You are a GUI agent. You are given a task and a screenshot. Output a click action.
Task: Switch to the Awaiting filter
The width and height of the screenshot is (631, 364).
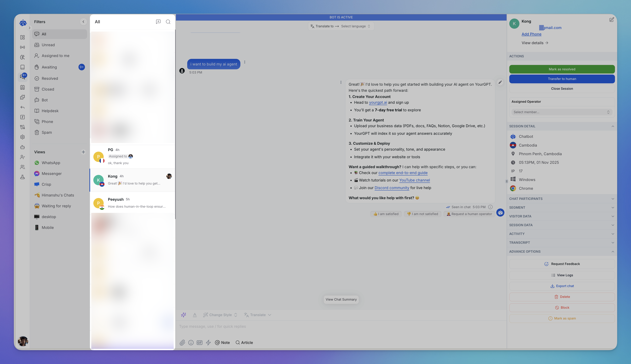point(49,67)
